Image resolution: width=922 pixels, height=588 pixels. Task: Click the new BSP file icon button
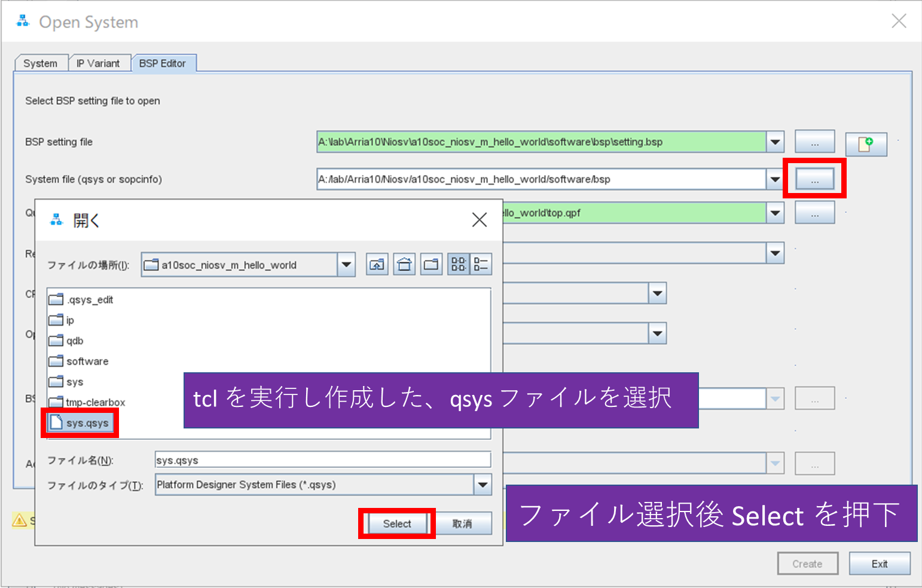(865, 144)
